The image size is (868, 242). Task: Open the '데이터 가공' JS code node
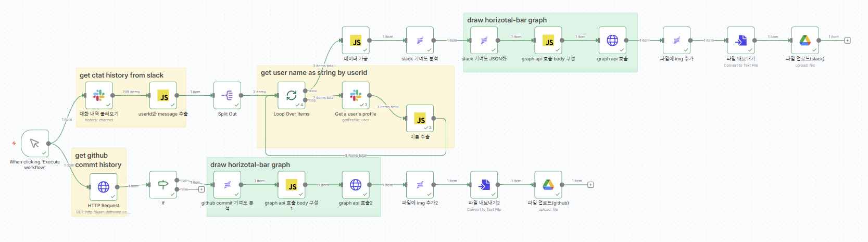[356, 41]
